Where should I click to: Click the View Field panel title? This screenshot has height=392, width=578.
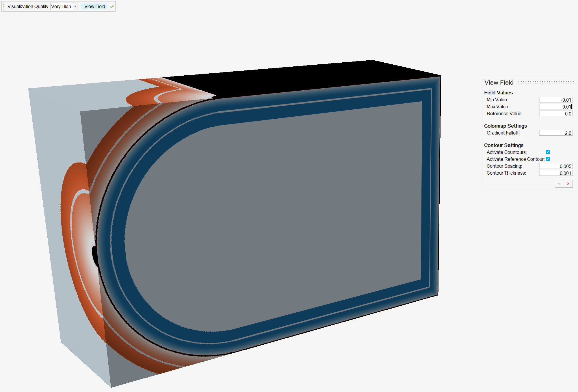499,83
